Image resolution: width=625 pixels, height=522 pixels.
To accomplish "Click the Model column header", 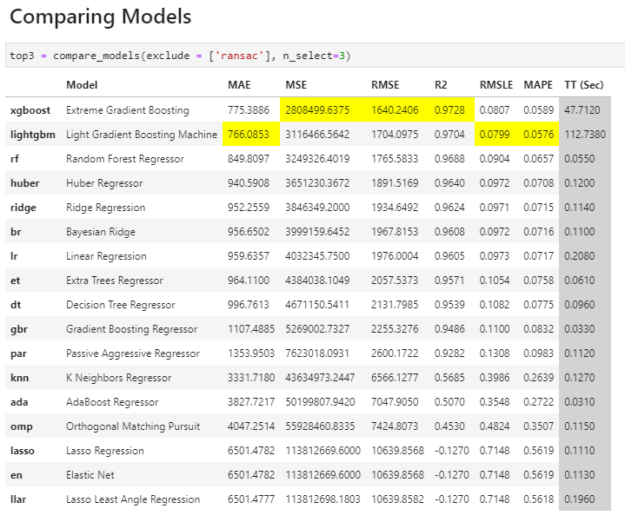I will click(82, 85).
